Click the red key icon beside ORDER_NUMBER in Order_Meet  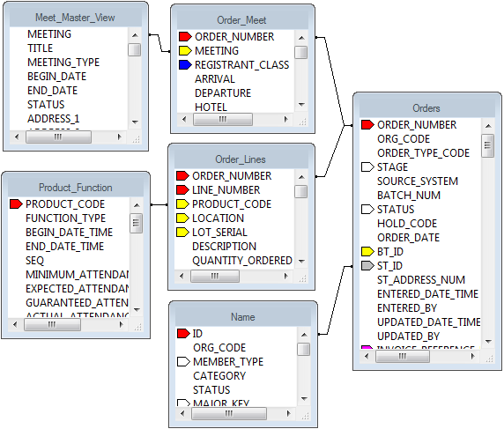(x=185, y=37)
